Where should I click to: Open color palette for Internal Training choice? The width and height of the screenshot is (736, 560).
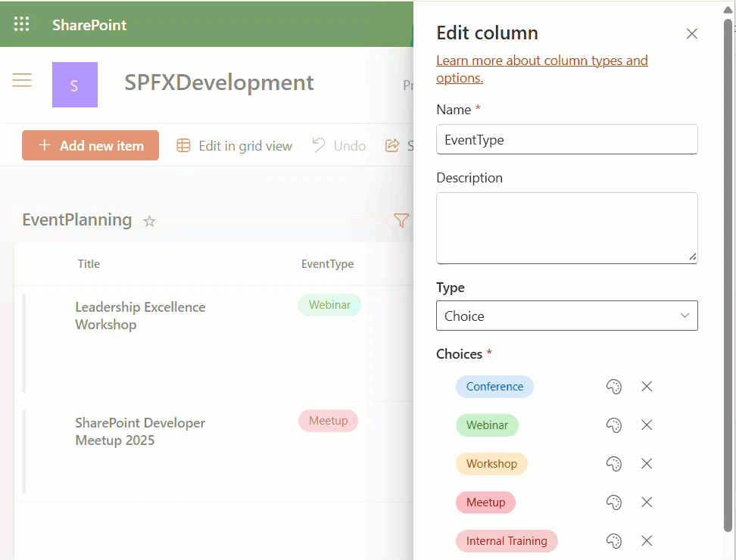[614, 541]
